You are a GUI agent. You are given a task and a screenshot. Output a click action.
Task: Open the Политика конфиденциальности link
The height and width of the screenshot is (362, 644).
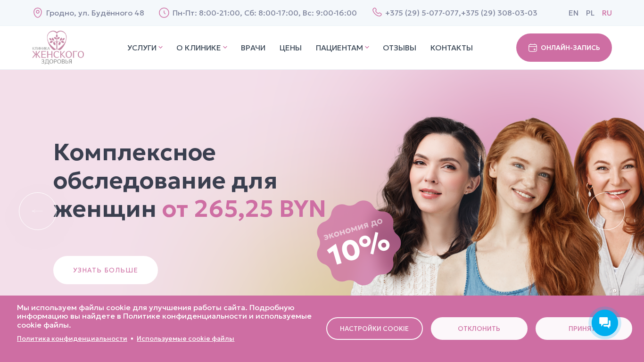(x=72, y=338)
